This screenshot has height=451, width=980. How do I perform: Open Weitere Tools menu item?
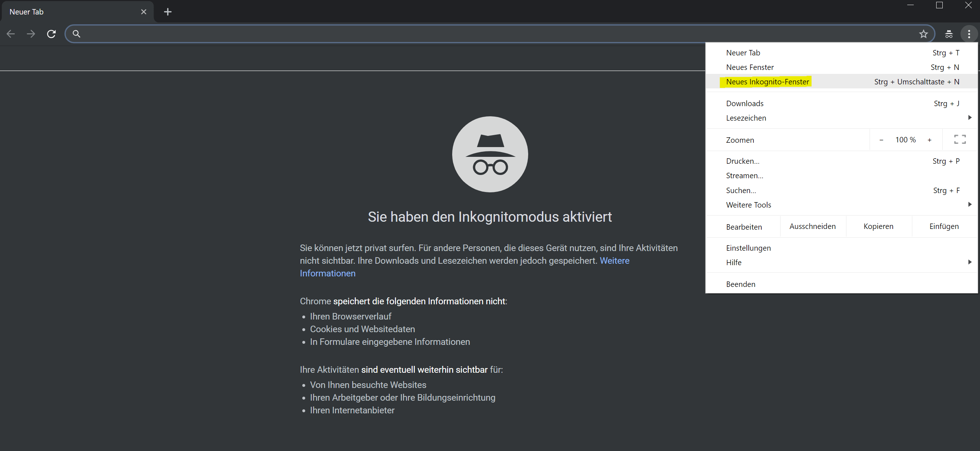tap(841, 204)
